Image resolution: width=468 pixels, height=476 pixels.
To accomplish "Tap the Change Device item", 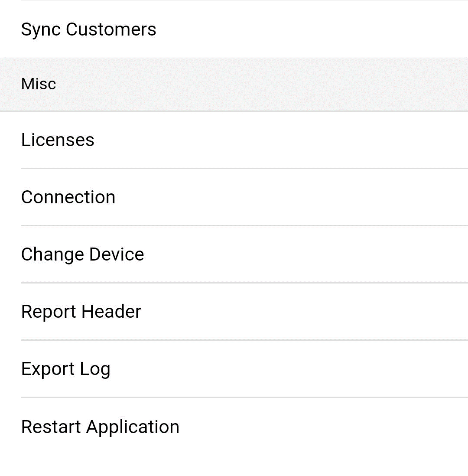I will pos(234,254).
